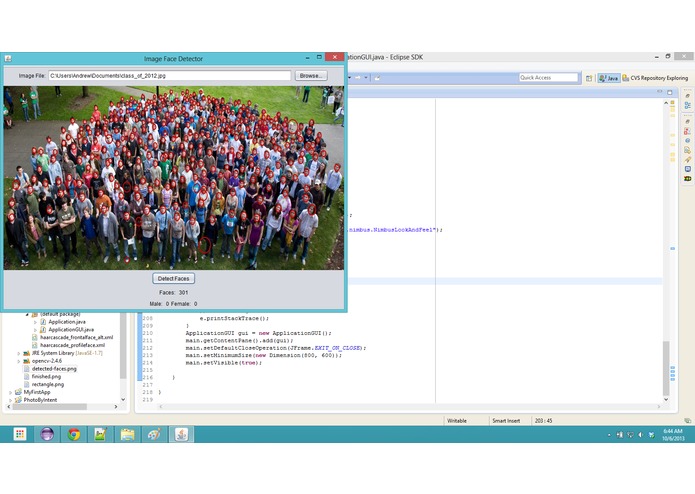Expand the PhotoByIntent project
695x494 pixels.
click(x=11, y=400)
